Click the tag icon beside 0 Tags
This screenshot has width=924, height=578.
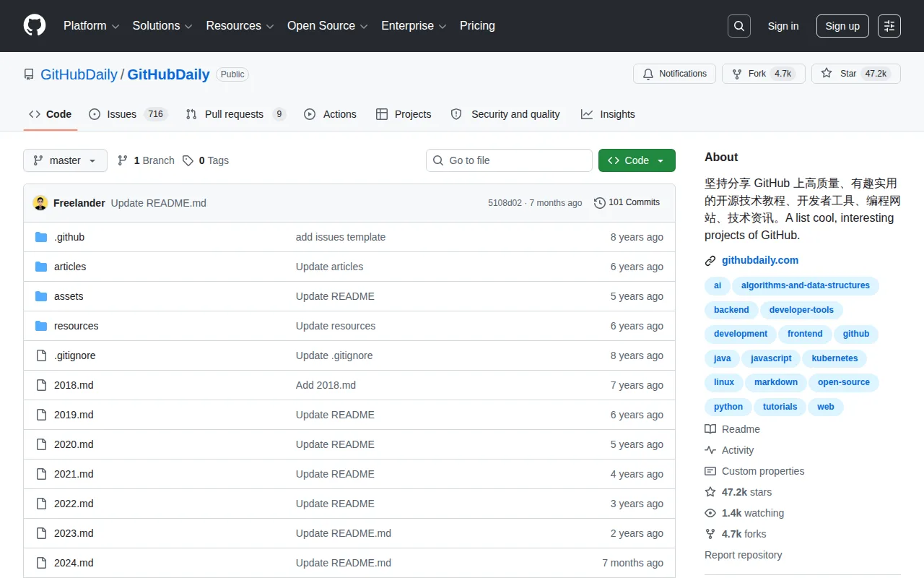click(x=188, y=160)
